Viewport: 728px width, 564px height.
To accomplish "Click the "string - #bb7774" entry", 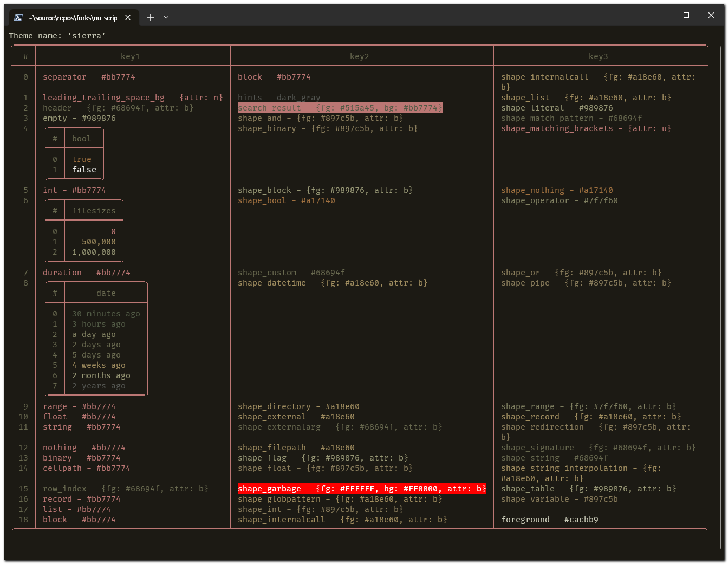I will [82, 427].
